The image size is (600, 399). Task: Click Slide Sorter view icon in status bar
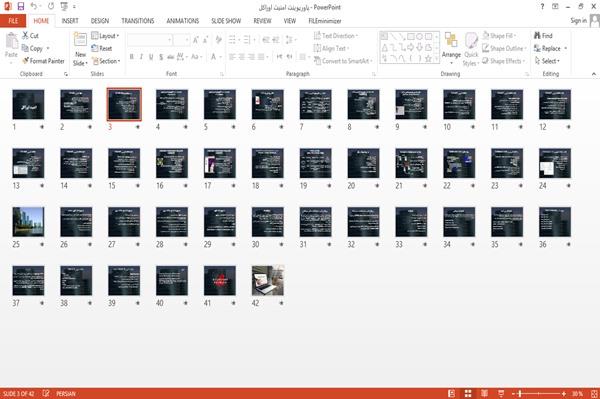(x=468, y=393)
